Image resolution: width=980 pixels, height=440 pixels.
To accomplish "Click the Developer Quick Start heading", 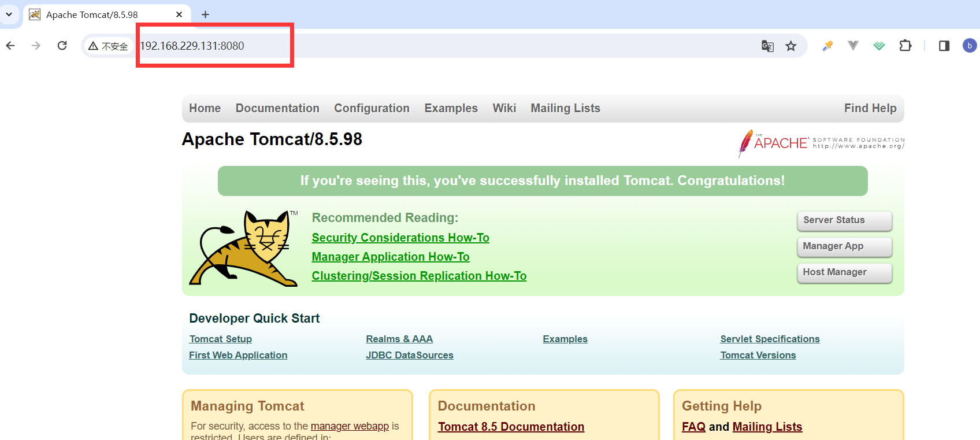I will pos(254,319).
